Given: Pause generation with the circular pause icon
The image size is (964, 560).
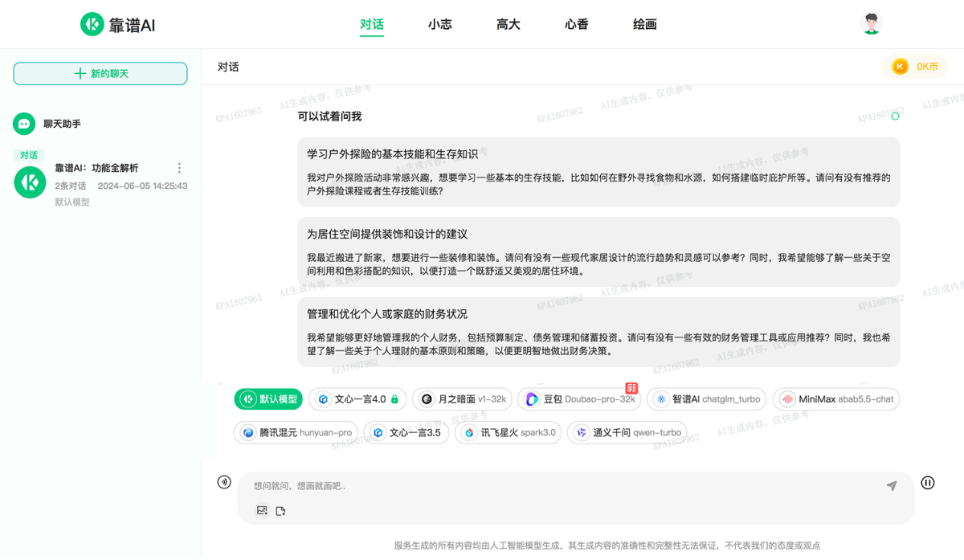Looking at the screenshot, I should click(x=928, y=481).
